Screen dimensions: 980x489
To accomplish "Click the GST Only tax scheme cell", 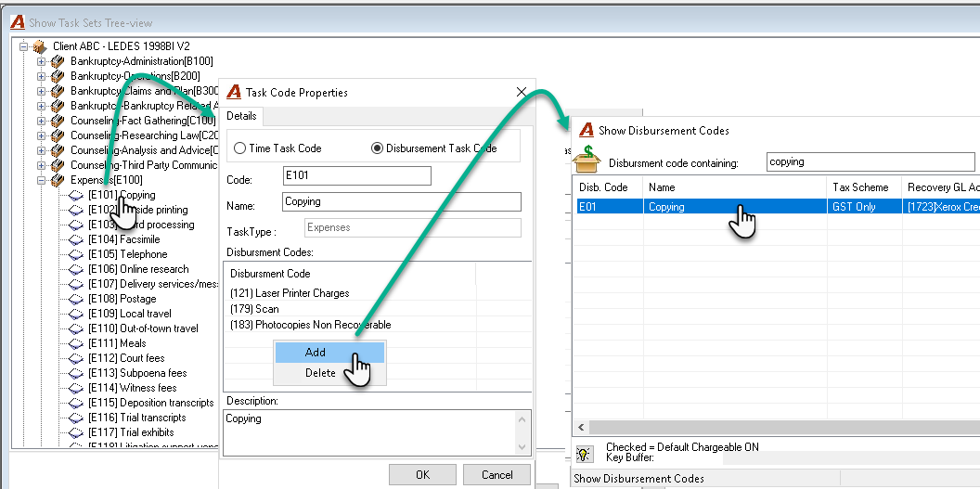I will pyautogui.click(x=864, y=207).
